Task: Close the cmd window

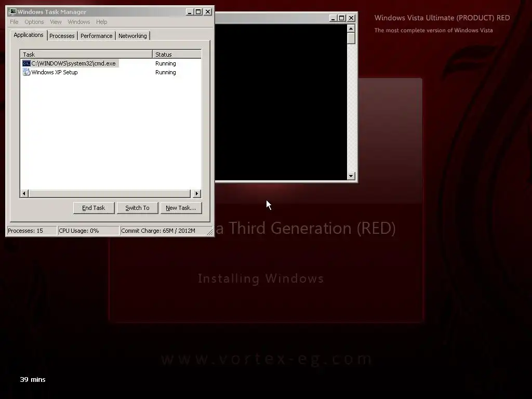Action: tap(351, 18)
